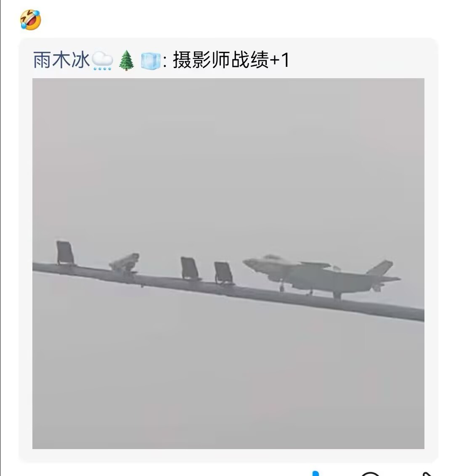Tap the blue like icon below post
The height and width of the screenshot is (476, 456).
316,473
